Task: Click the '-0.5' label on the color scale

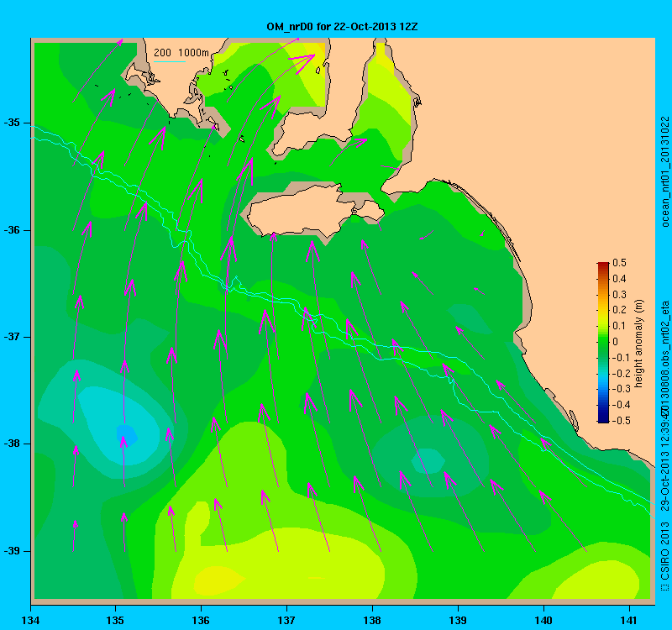Action: 621,421
